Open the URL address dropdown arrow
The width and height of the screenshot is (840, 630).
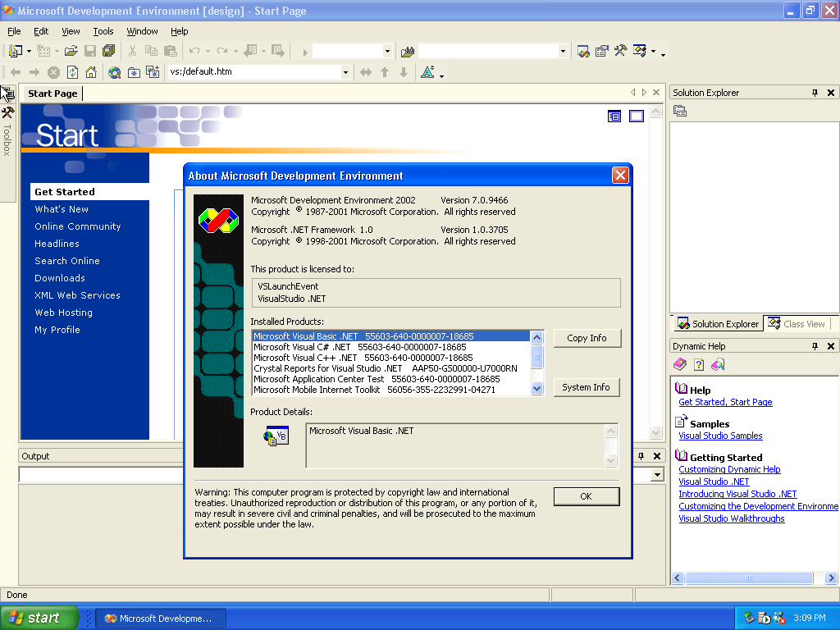coord(345,72)
